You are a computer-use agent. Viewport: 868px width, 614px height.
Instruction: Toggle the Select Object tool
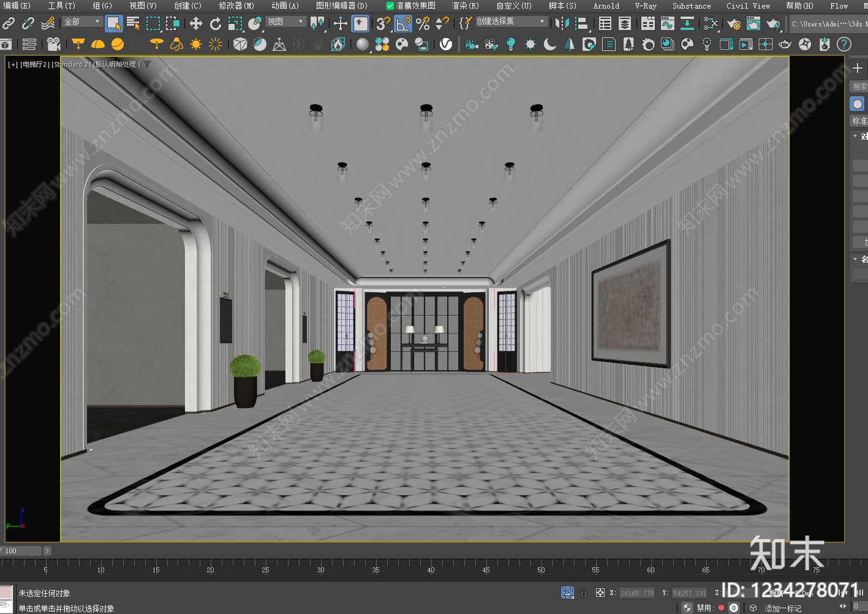click(113, 24)
